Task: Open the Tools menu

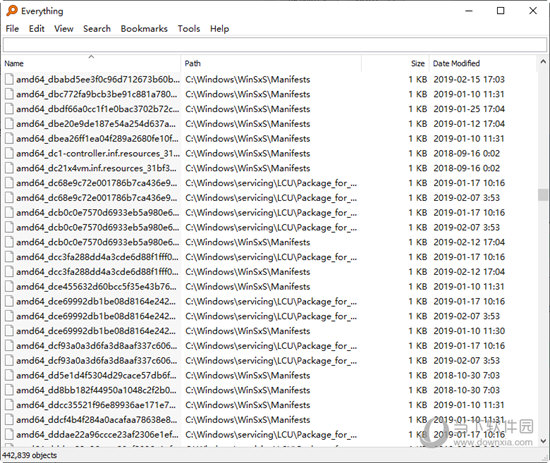Action: click(x=189, y=29)
